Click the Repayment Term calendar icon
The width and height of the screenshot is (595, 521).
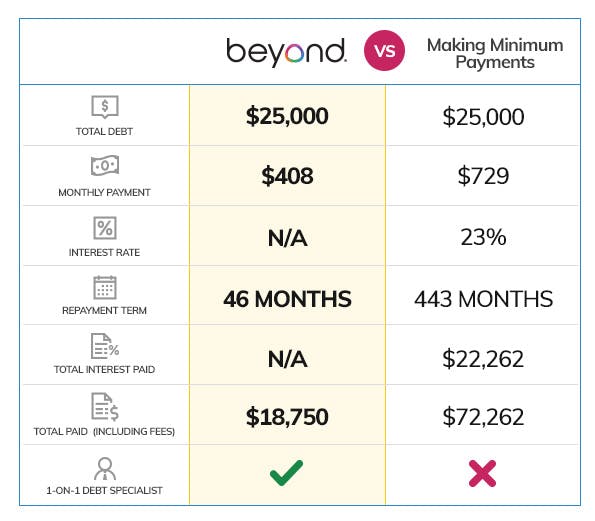coord(105,287)
